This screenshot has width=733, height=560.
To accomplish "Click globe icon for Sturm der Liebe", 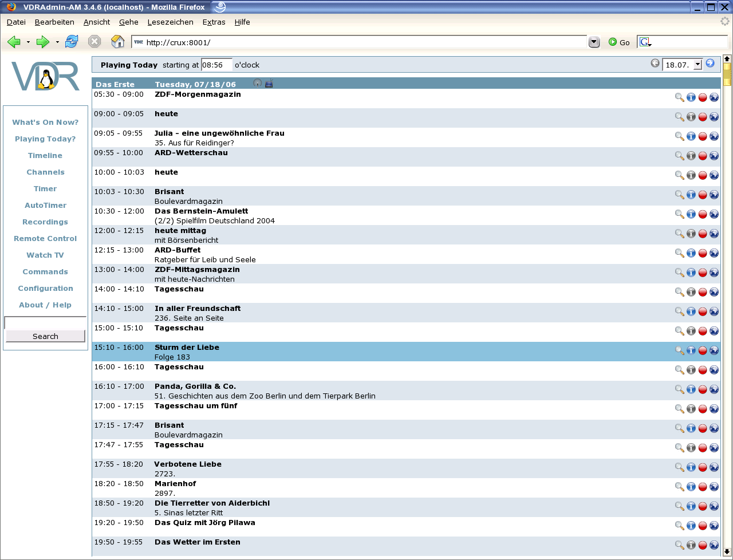I will click(x=714, y=350).
